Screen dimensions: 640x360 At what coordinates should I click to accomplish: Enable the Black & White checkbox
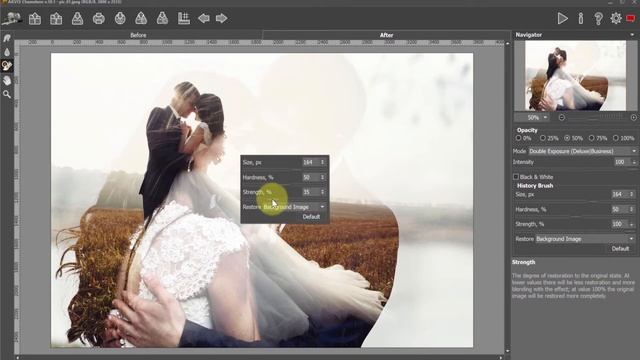click(516, 177)
